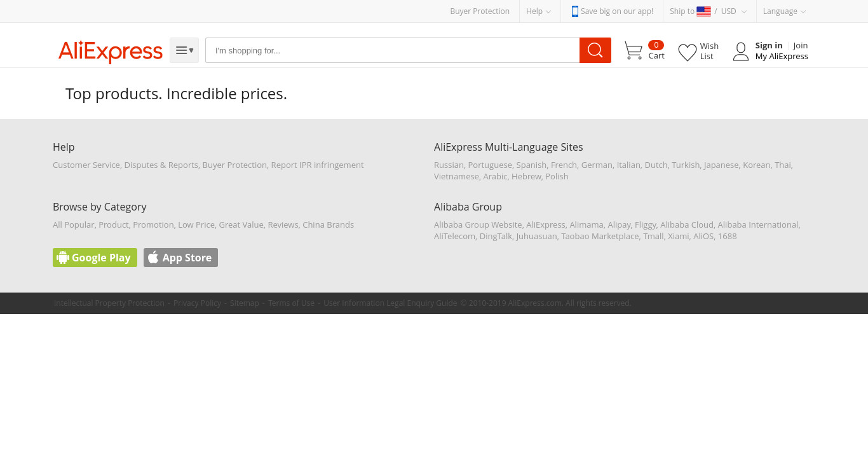Switch to Turkish language site
Viewport: 868px width, 463px height.
coord(686,165)
